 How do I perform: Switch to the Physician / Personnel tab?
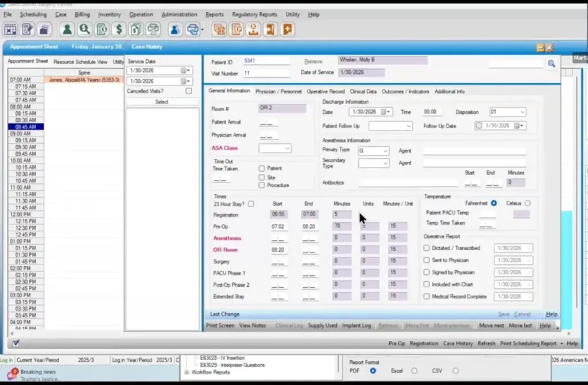(x=278, y=91)
